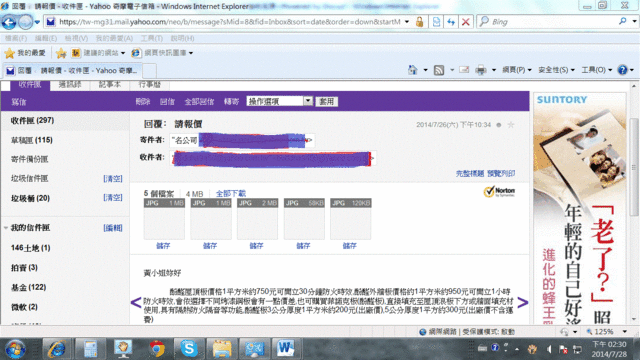Switch to the 行事曆 calendar tab
The width and height of the screenshot is (640, 360).
click(149, 85)
